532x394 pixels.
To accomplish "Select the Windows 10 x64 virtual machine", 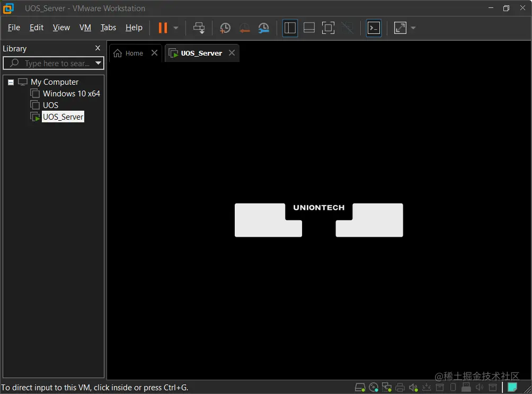I will pyautogui.click(x=70, y=93).
